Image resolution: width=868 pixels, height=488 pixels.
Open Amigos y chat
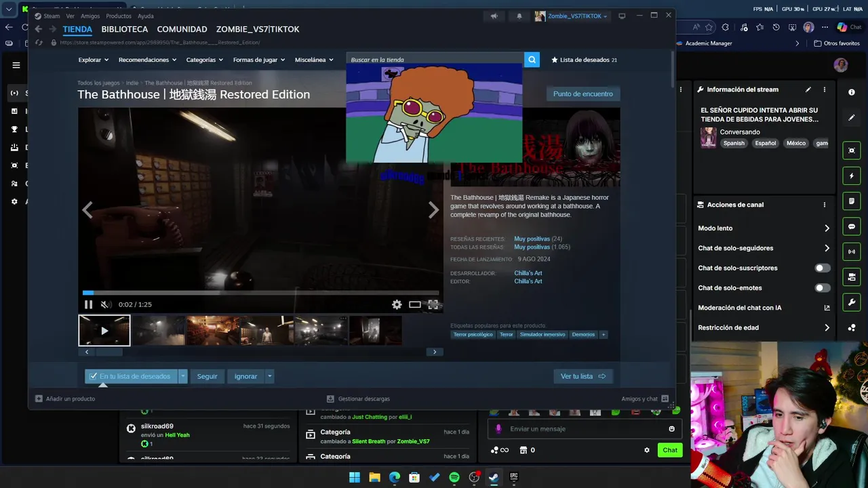(x=645, y=399)
